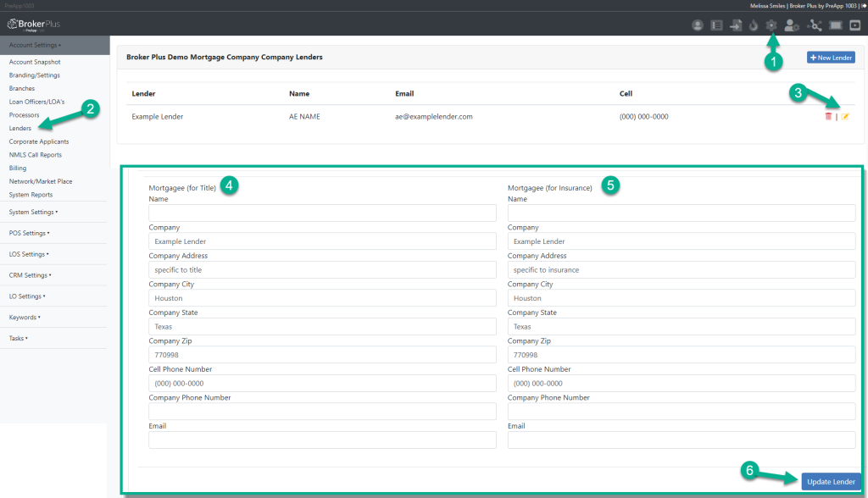Open the video play icon in toolbar

pyautogui.click(x=855, y=25)
